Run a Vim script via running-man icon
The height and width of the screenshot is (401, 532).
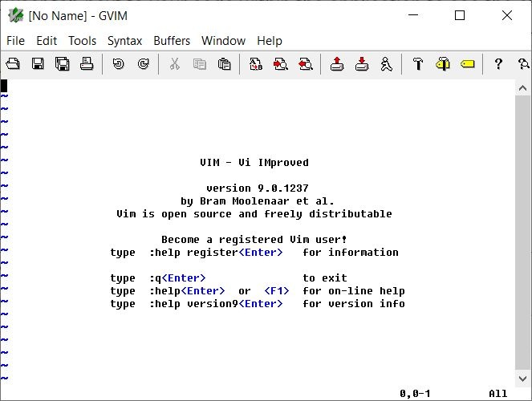[x=387, y=63]
